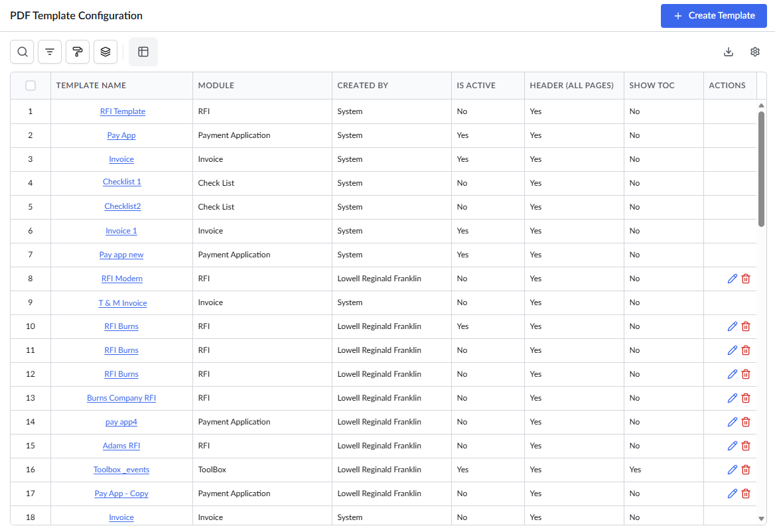
Task: Click the paint roller formatting icon
Action: 78,52
